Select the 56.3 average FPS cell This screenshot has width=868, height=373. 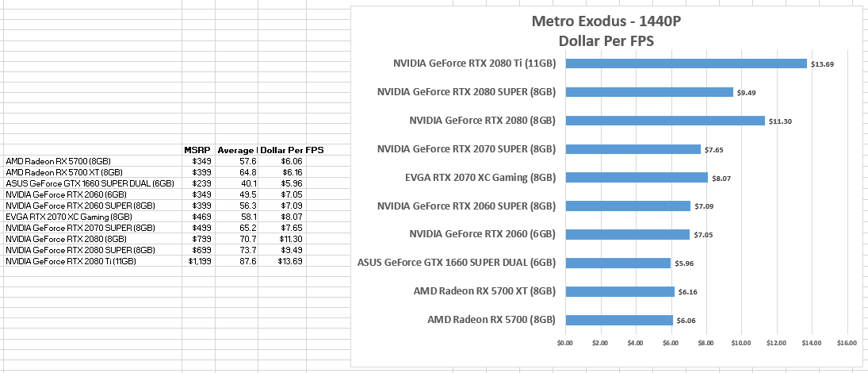coord(237,206)
